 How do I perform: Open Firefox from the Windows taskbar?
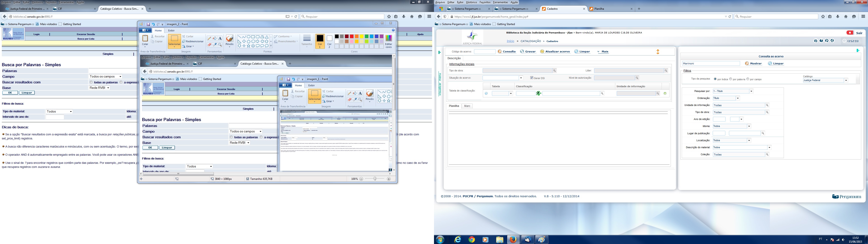513,240
